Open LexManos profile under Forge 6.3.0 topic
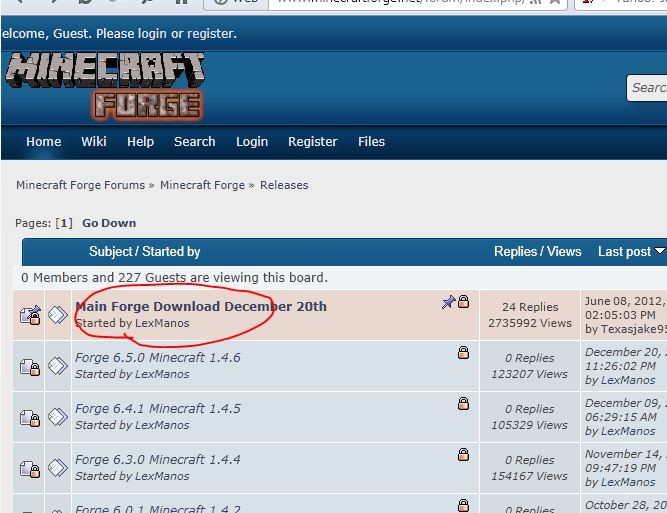 pos(162,476)
